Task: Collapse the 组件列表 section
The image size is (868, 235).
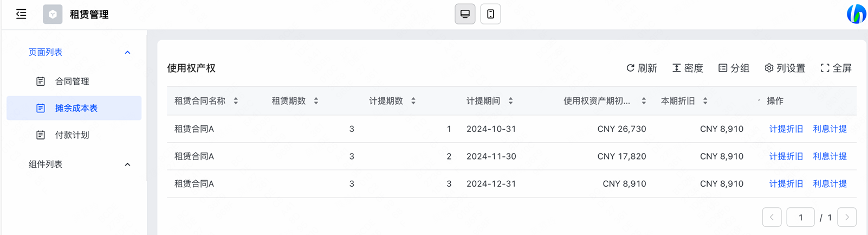Action: (127, 164)
